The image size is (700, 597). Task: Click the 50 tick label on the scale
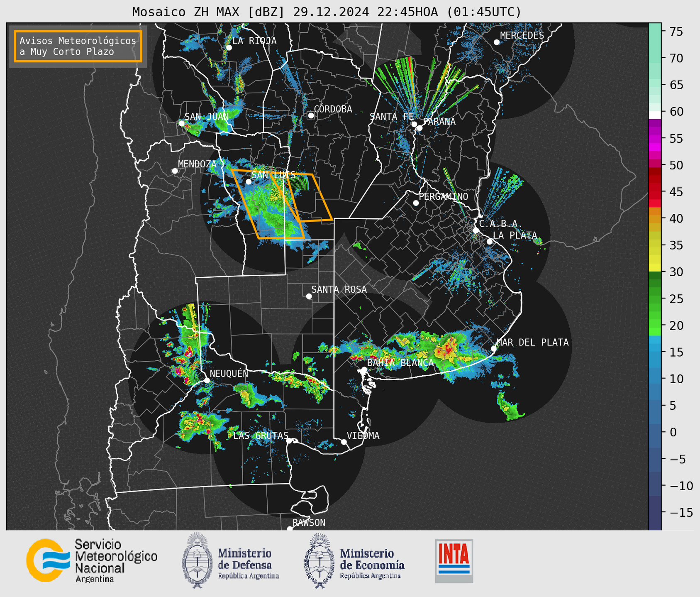pos(676,165)
